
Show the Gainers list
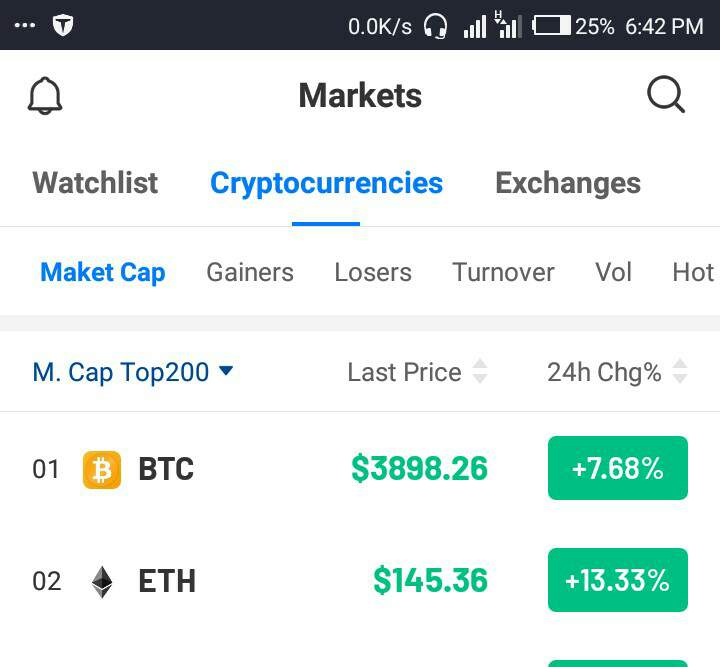pyautogui.click(x=250, y=272)
